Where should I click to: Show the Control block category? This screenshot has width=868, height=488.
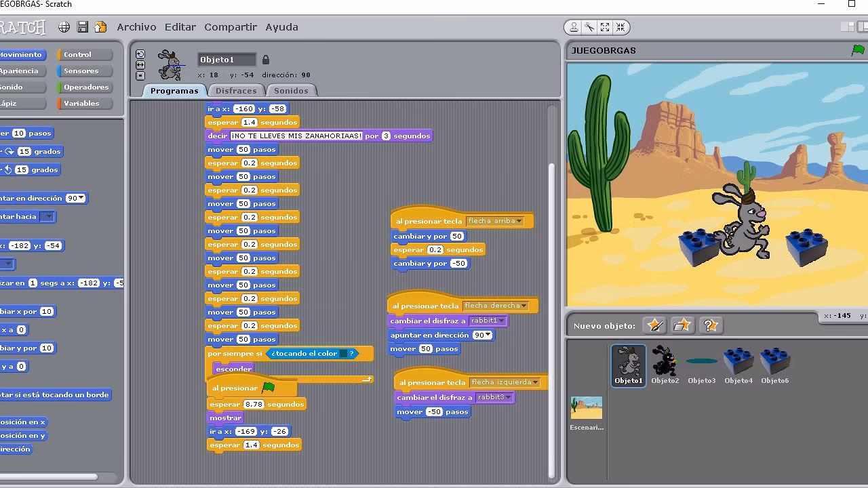(85, 54)
